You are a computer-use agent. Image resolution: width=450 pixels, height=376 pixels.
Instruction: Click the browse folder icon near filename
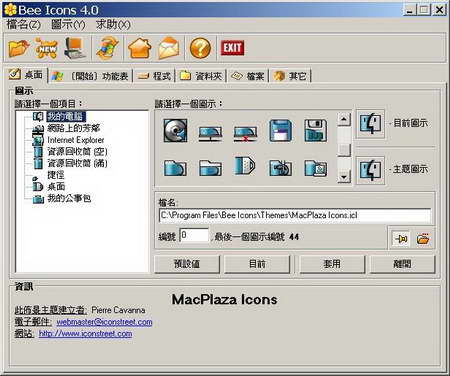pyautogui.click(x=423, y=238)
